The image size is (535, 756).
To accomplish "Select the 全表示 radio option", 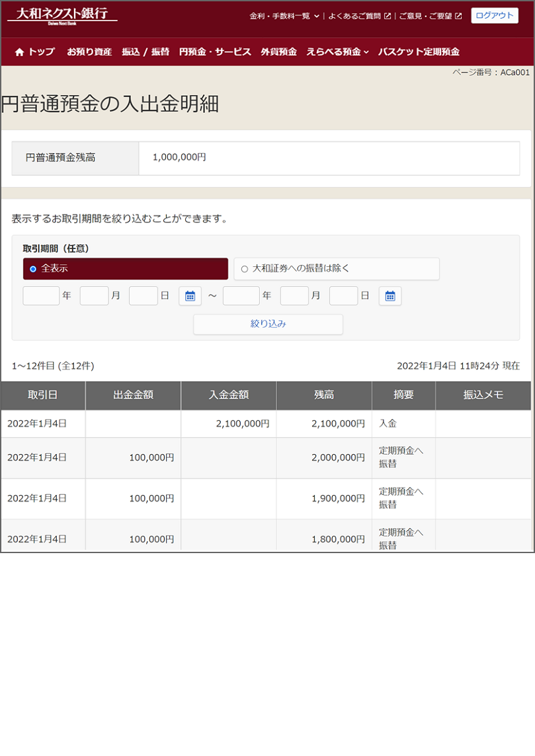I will coord(34,269).
